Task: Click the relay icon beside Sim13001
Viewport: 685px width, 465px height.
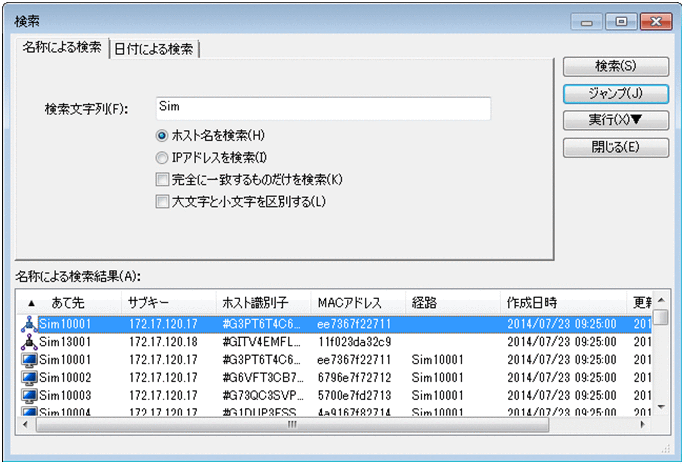Action: tap(29, 342)
